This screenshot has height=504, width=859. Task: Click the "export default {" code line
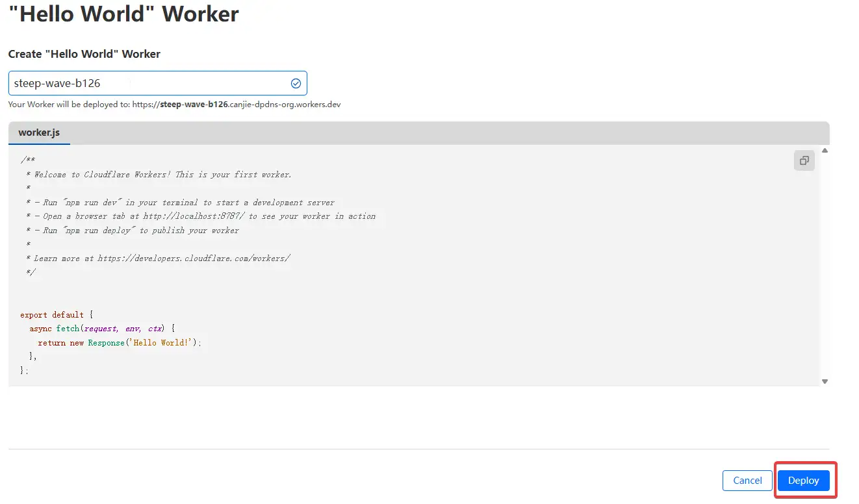(x=57, y=314)
